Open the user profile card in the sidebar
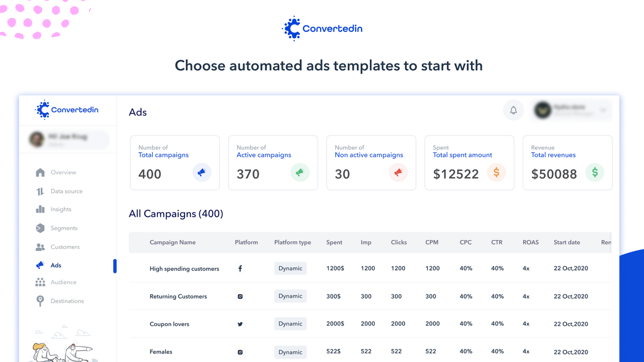Viewport: 644px width, 362px height. pos(68,139)
